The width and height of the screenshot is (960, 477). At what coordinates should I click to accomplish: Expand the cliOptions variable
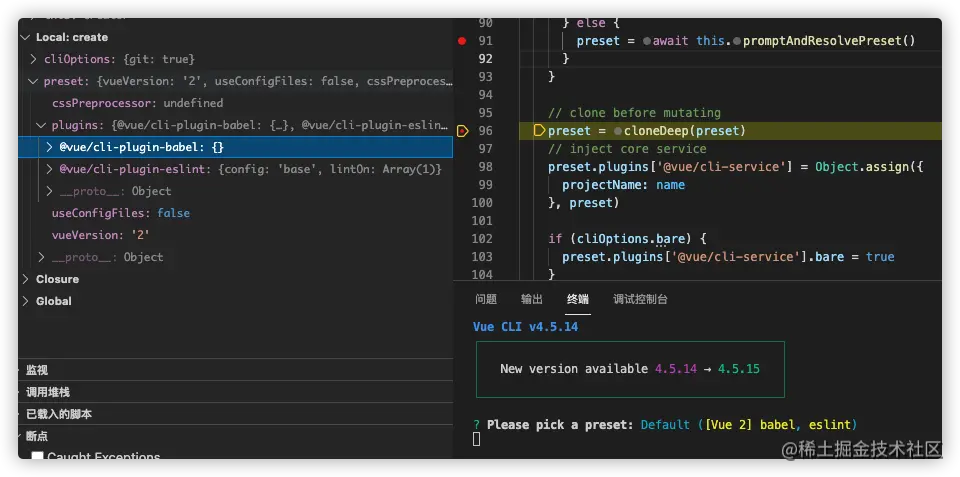point(34,59)
